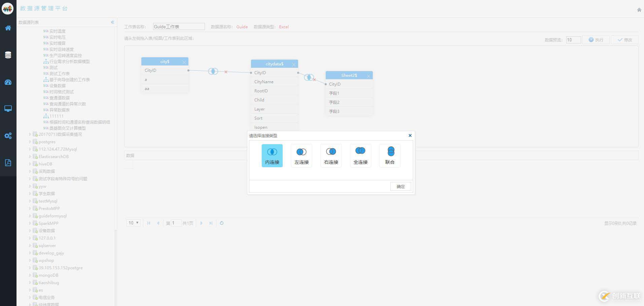Go to next page of results

click(x=201, y=223)
